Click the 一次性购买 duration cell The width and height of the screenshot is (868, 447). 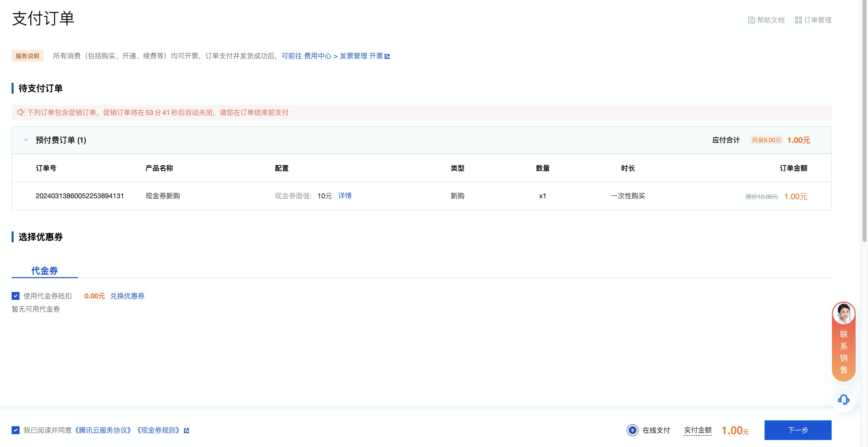(x=628, y=196)
